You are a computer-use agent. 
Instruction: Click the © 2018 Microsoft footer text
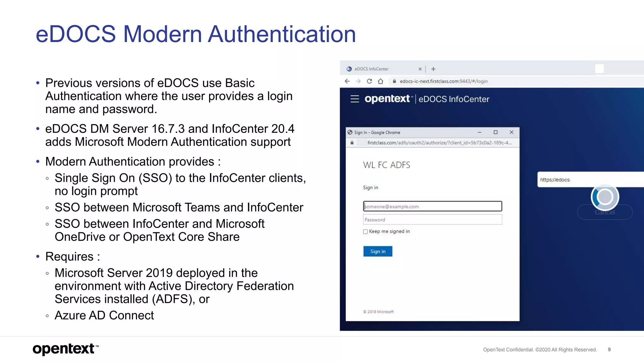click(x=378, y=312)
